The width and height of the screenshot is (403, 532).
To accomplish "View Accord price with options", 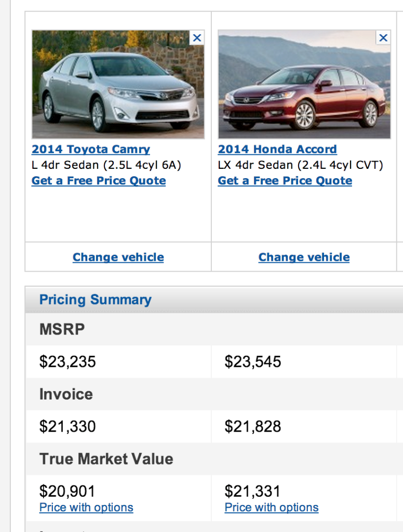I will click(272, 508).
